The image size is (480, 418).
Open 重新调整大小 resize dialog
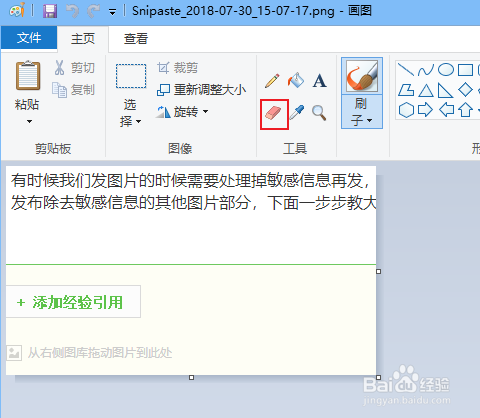point(201,90)
